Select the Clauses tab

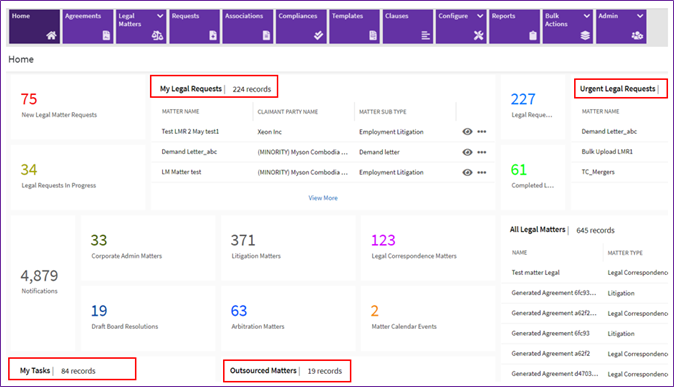(408, 27)
